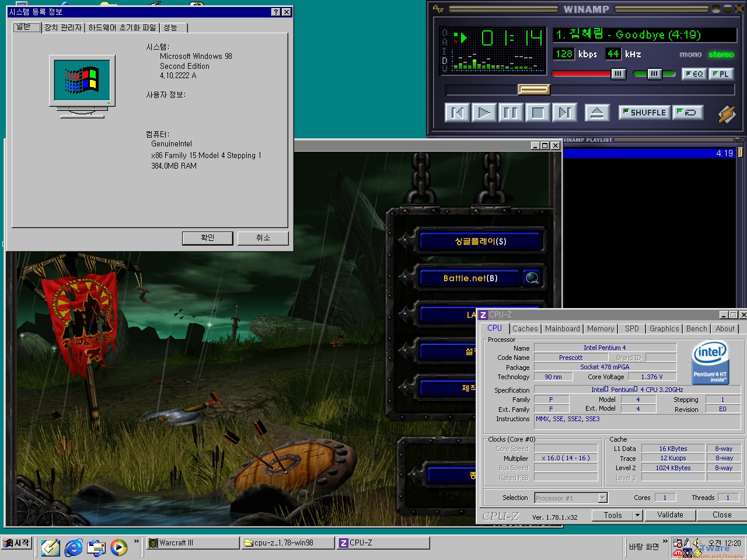Screen dimensions: 747x560
Task: Click Outlook Express quick launch icon
Action: (x=96, y=547)
